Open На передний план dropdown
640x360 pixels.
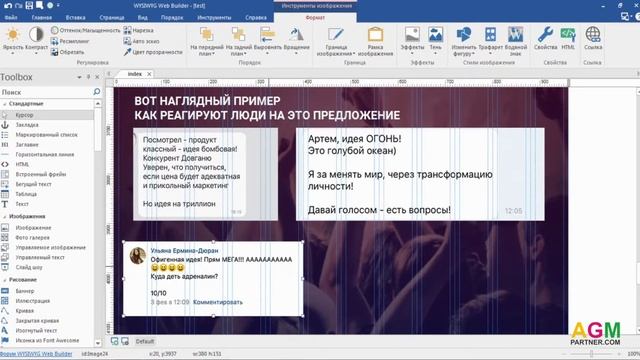coord(207,41)
